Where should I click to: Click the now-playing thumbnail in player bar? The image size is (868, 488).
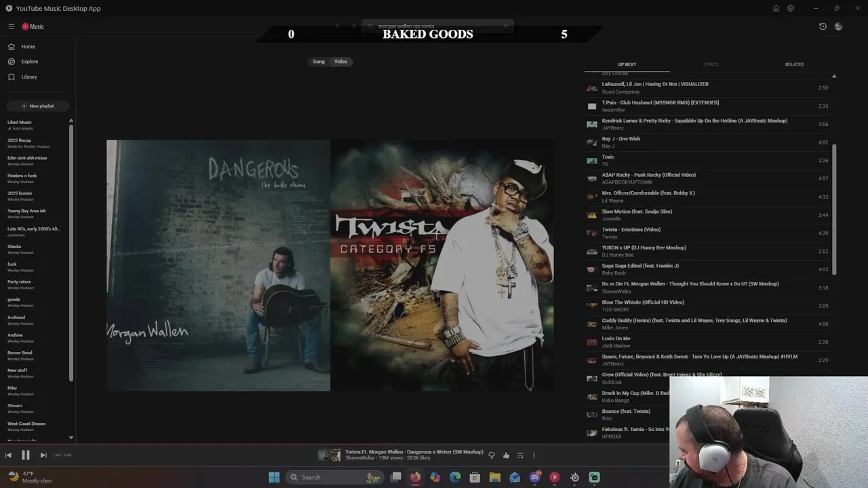(x=330, y=455)
